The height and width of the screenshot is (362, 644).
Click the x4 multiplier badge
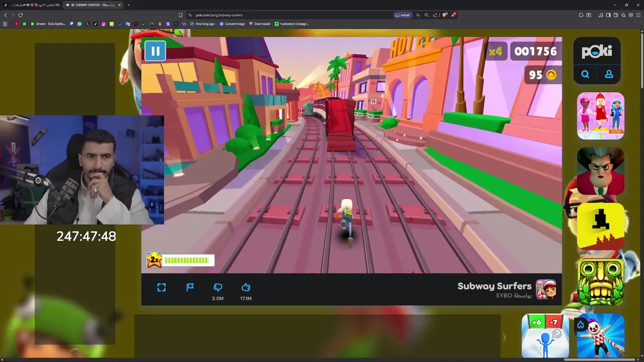tap(496, 51)
